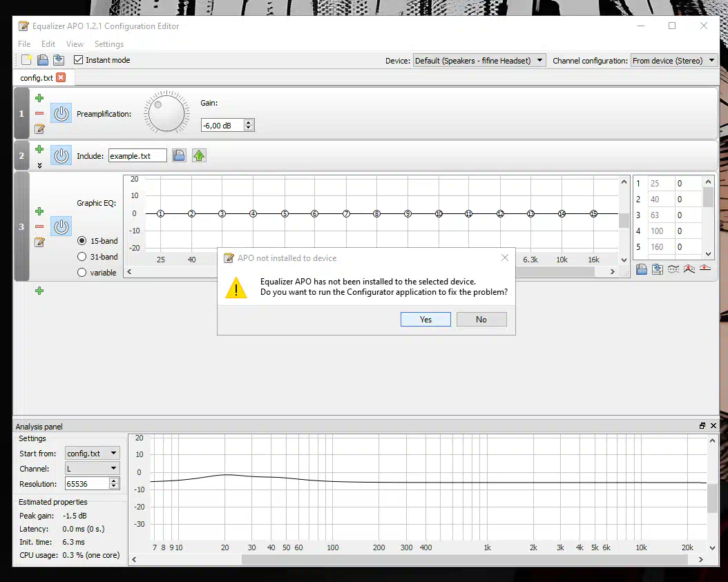Open the Channel dropdown set to L
The image size is (728, 582).
(x=93, y=468)
